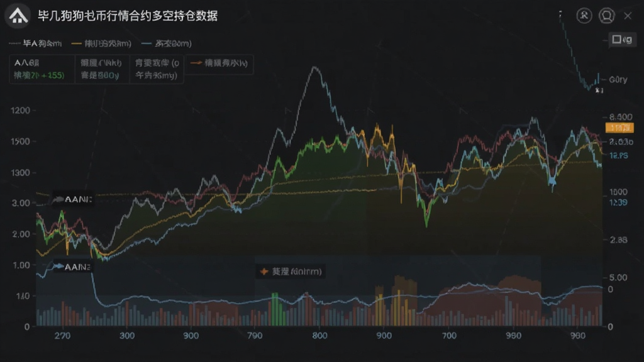
Task: Toggle the orange line series in legend
Action: tap(101, 43)
